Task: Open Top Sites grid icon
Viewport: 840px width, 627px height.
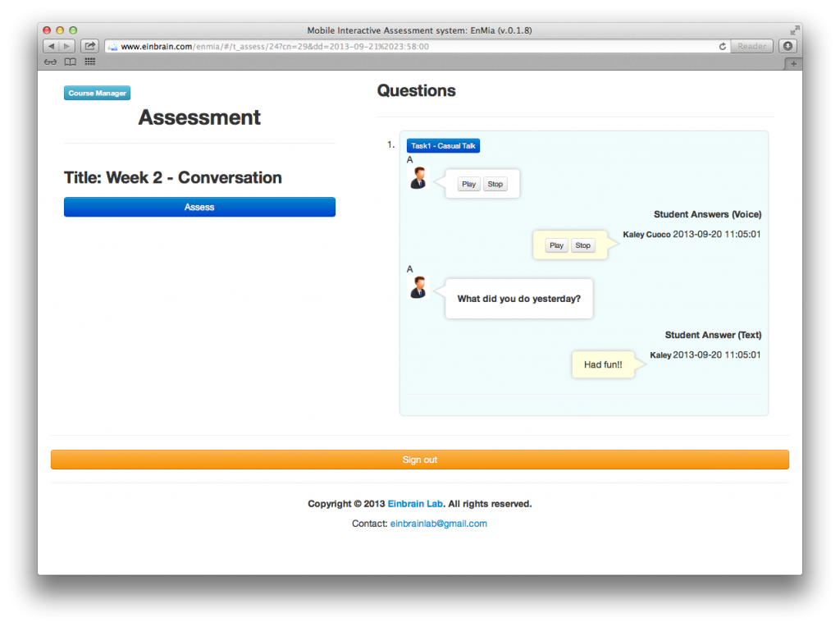Action: 90,62
